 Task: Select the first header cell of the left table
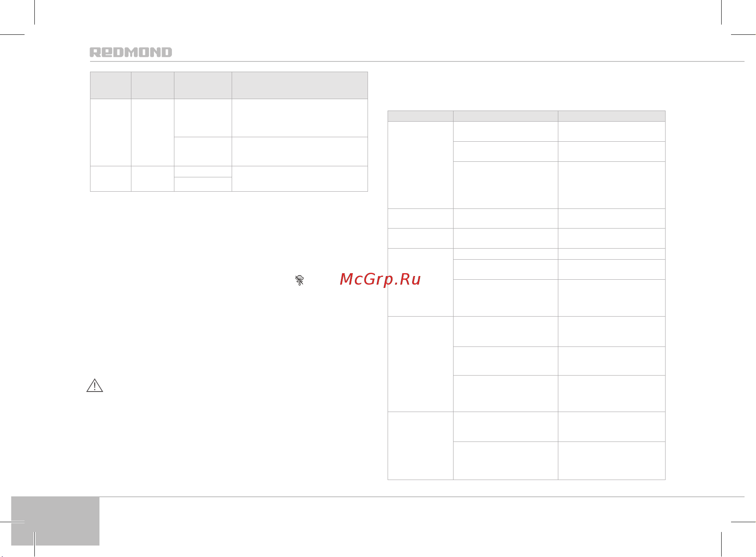click(111, 85)
